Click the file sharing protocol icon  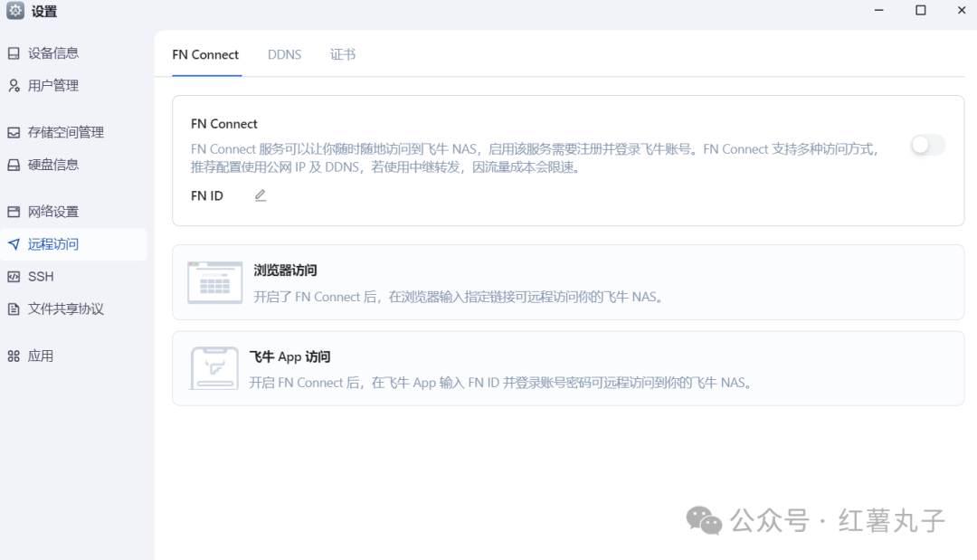[x=14, y=309]
